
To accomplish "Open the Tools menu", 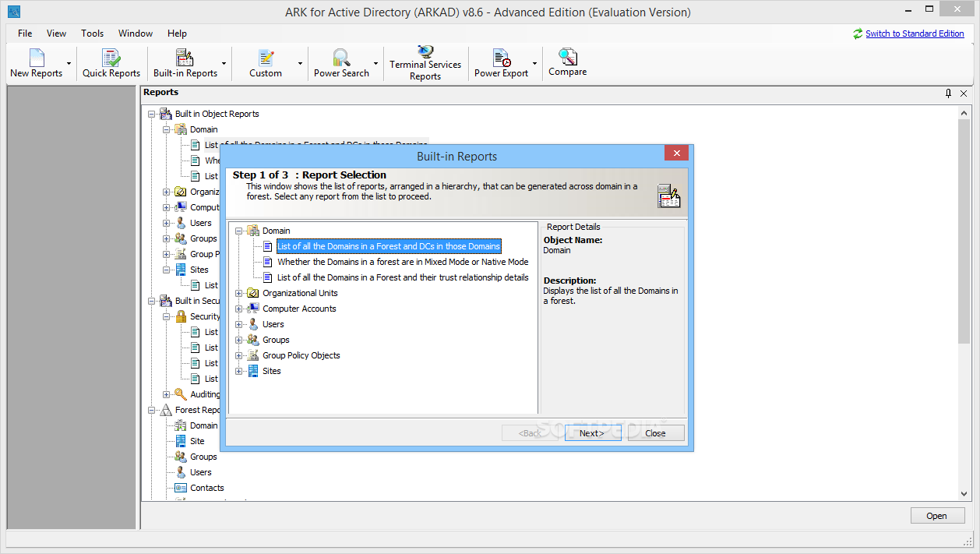I will tap(92, 34).
